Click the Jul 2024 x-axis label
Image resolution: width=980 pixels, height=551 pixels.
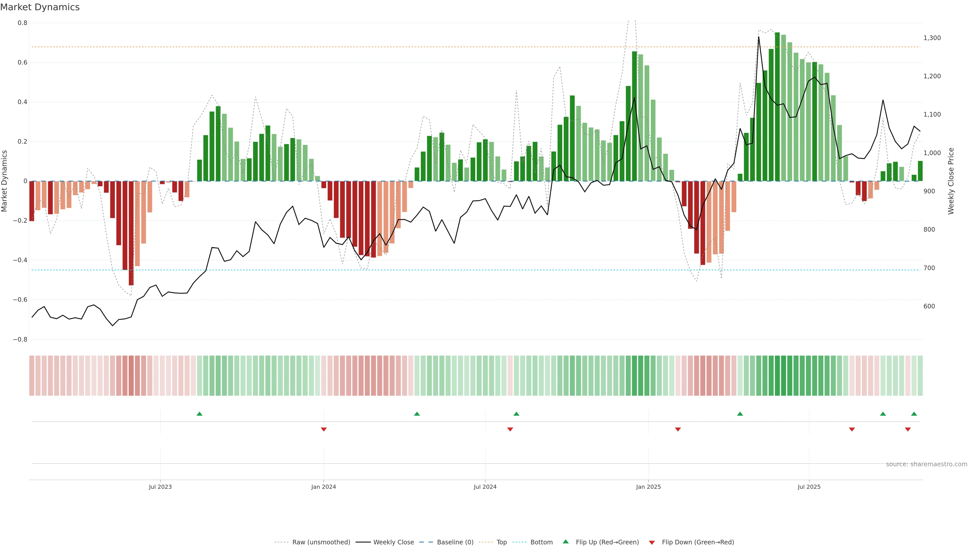485,487
